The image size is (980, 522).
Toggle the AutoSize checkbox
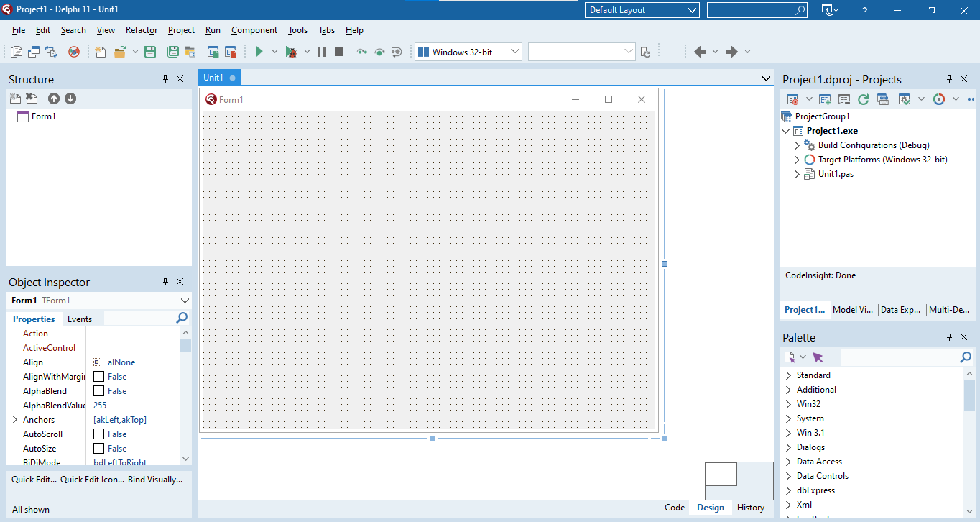point(98,449)
